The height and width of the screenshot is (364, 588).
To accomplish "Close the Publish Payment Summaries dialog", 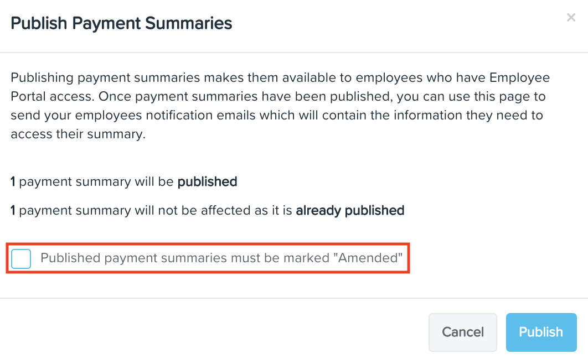I will click(571, 17).
